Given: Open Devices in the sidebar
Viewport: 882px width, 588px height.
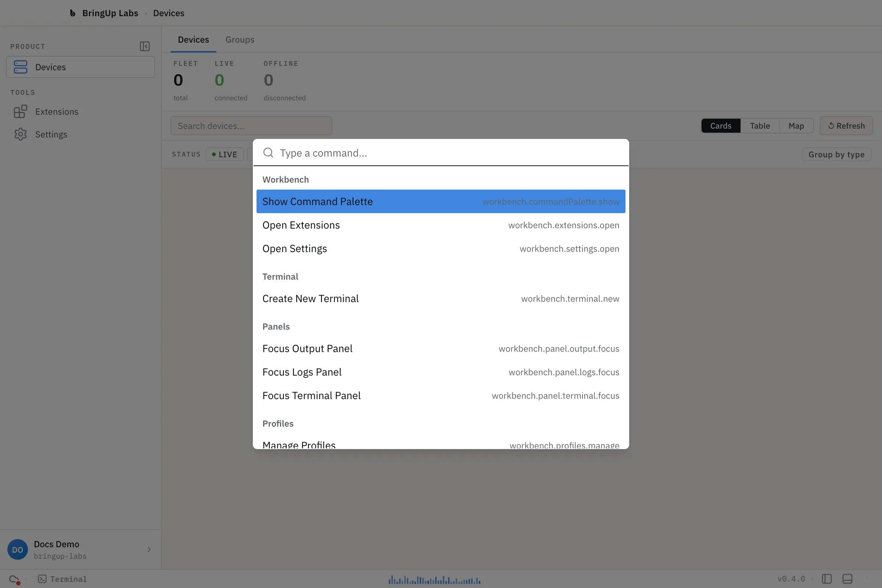Looking at the screenshot, I should click(80, 67).
